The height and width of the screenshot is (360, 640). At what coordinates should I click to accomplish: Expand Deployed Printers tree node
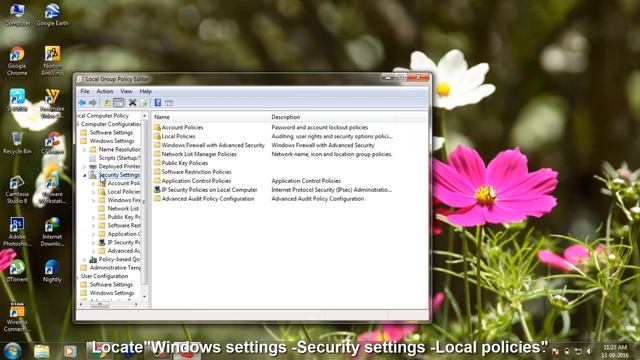[84, 167]
